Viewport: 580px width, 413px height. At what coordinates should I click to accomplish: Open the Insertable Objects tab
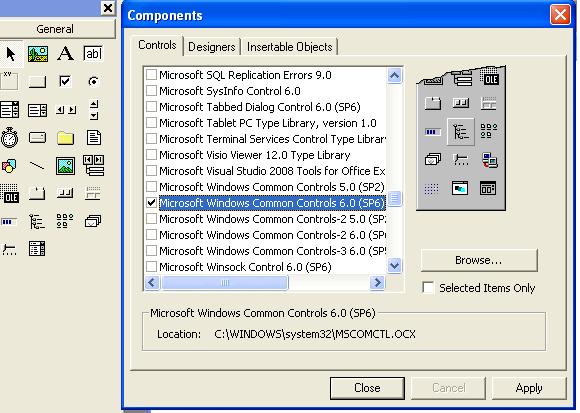click(290, 47)
